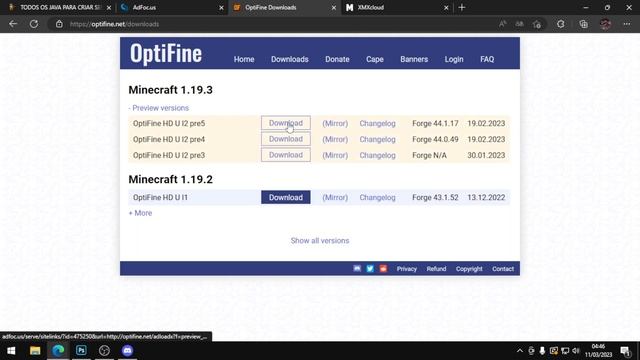The image size is (640, 360).
Task: Open Photoshop from the taskbar
Action: pyautogui.click(x=81, y=351)
